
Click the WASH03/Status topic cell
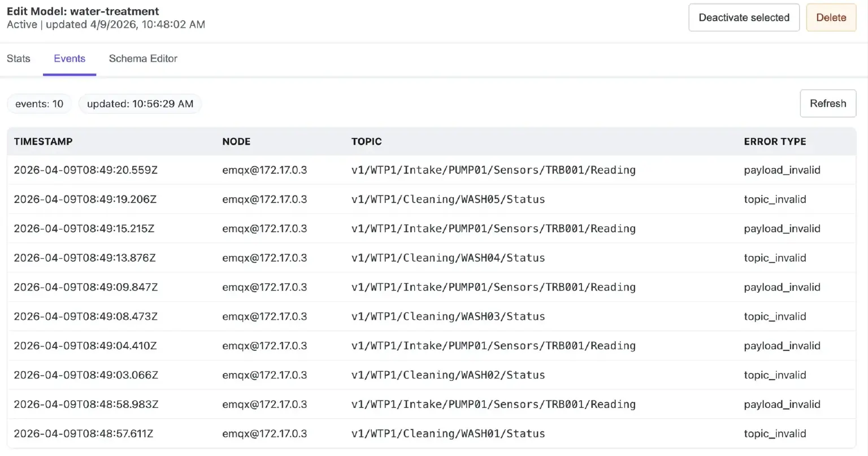(x=448, y=317)
